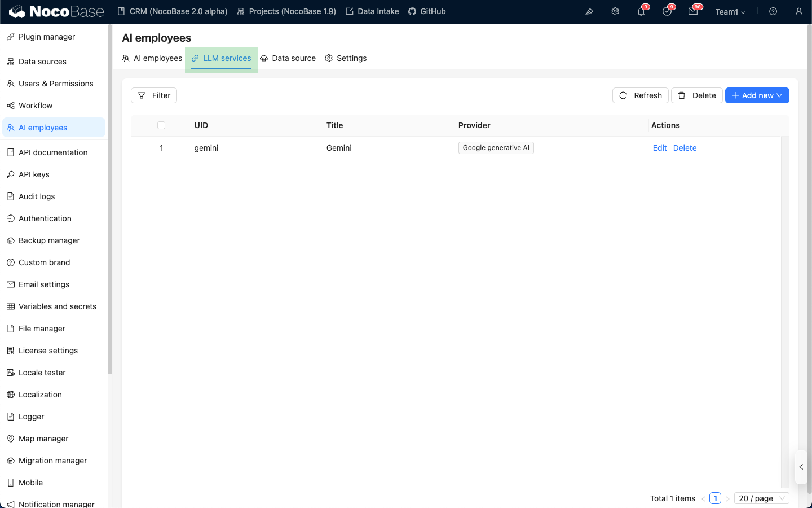Switch to the Data source tab
The height and width of the screenshot is (508, 812).
tap(288, 58)
